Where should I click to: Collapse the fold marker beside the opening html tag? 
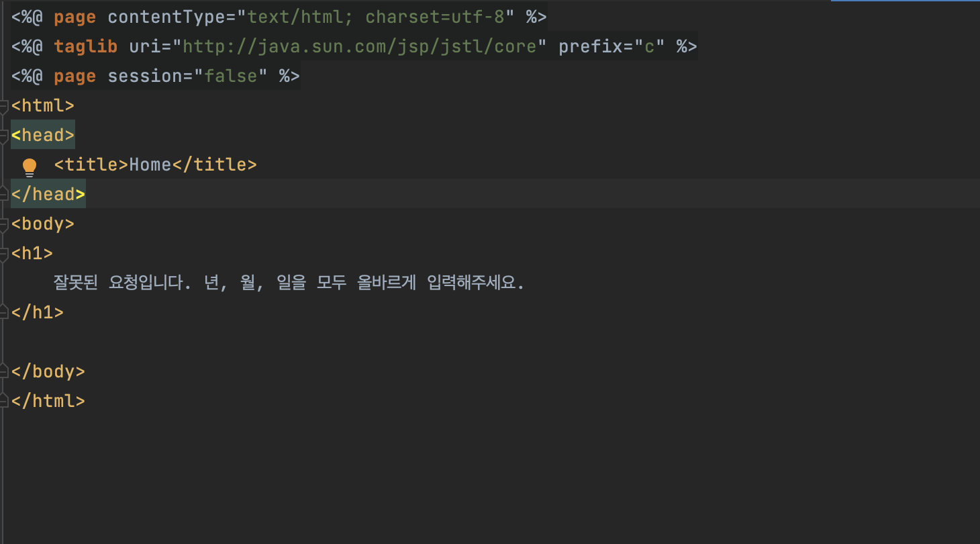point(3,106)
